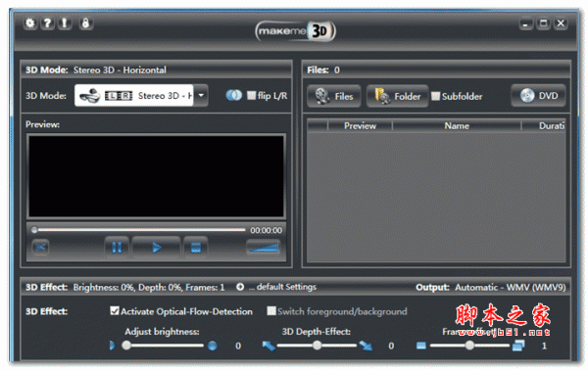Click the 3D Depth-Effect slider
The height and width of the screenshot is (370, 588).
[x=317, y=346]
